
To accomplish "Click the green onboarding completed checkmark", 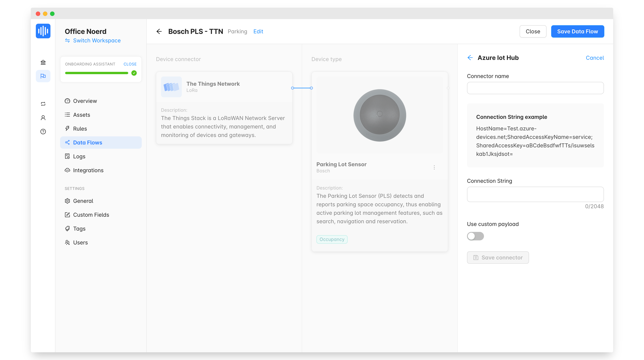I will pyautogui.click(x=134, y=73).
